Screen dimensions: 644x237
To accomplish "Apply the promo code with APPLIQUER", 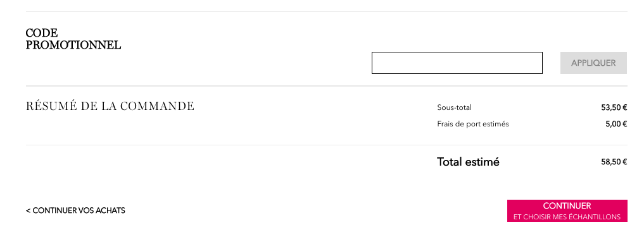I will coord(593,63).
